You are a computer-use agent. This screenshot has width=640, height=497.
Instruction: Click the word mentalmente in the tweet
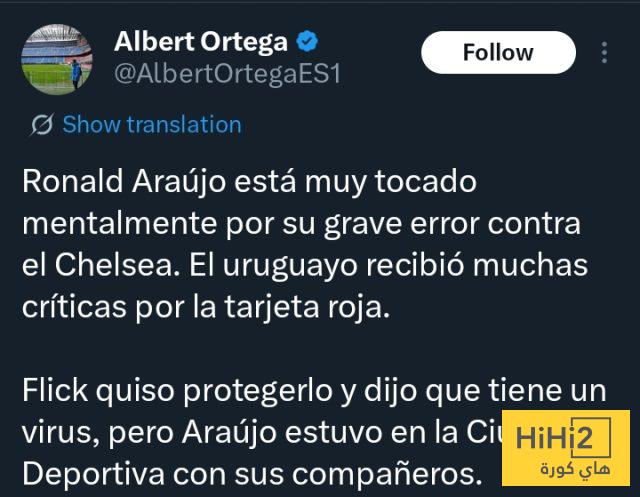(x=120, y=224)
